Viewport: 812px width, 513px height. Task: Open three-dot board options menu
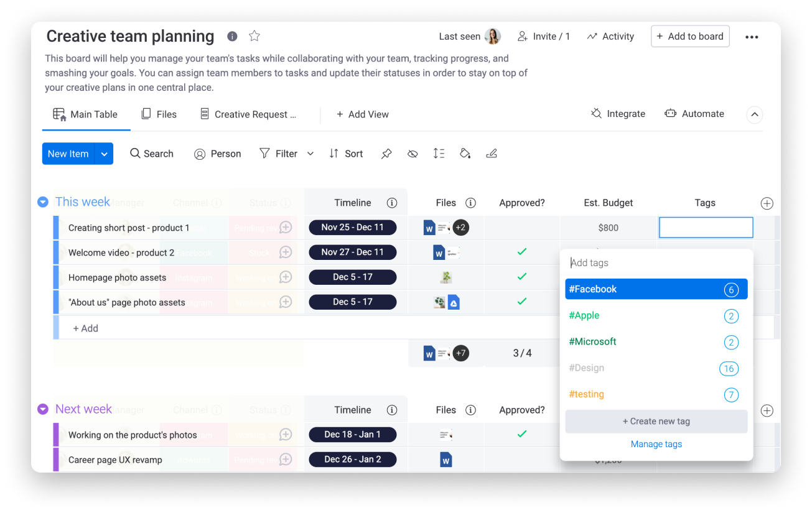coord(752,37)
